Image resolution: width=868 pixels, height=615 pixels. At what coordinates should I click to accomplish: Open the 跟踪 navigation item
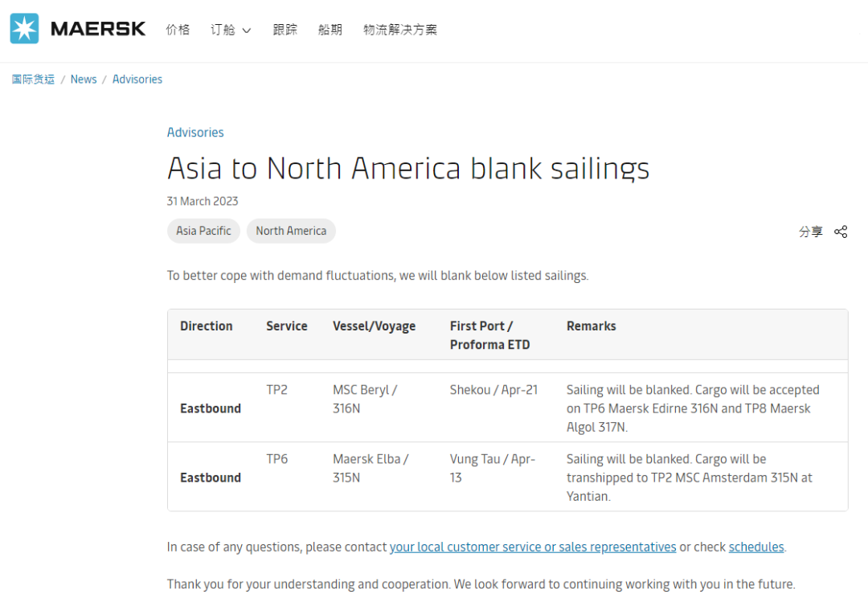[285, 29]
